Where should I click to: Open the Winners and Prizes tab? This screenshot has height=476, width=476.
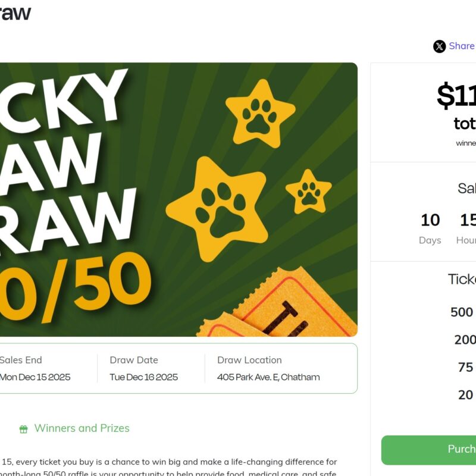pyautogui.click(x=82, y=428)
